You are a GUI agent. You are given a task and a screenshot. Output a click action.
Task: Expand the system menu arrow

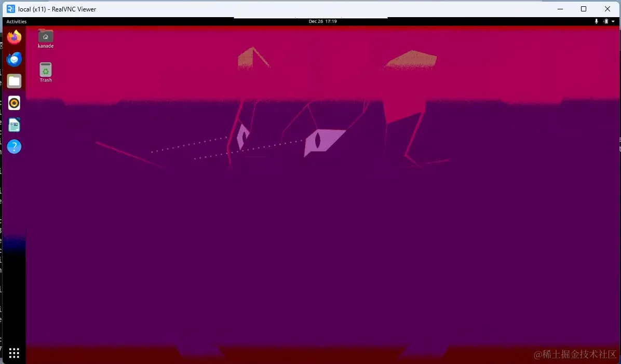(x=613, y=21)
